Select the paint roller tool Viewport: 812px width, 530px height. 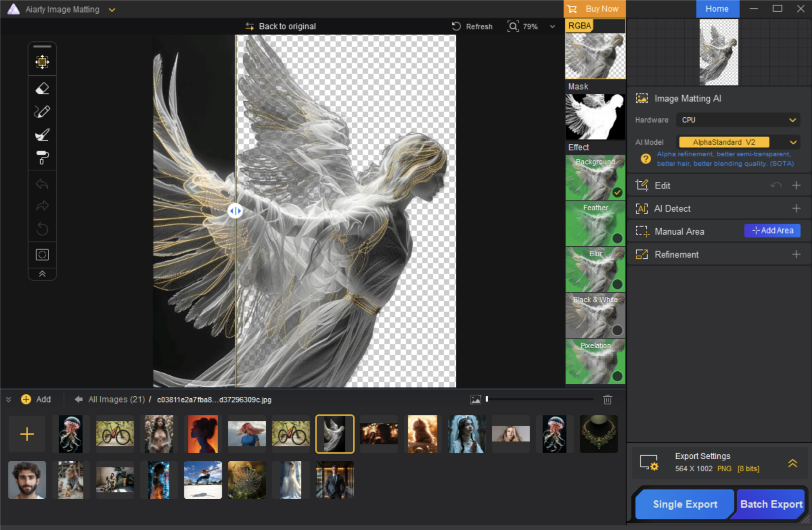click(42, 158)
